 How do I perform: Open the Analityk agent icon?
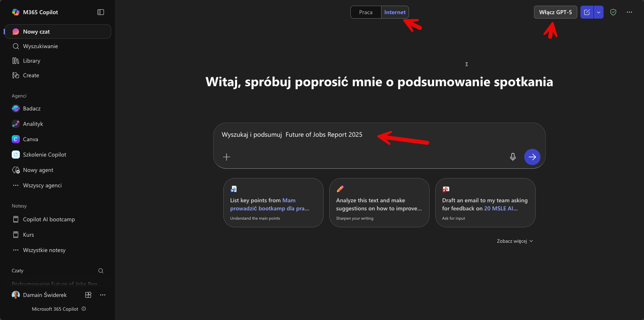tap(16, 124)
